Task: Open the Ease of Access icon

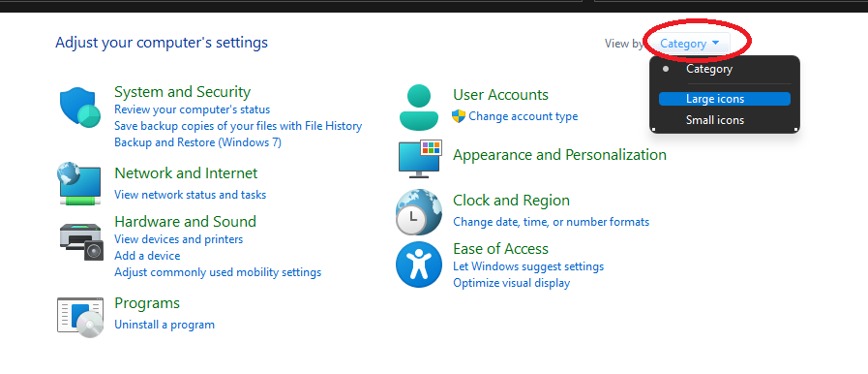Action: (x=419, y=265)
